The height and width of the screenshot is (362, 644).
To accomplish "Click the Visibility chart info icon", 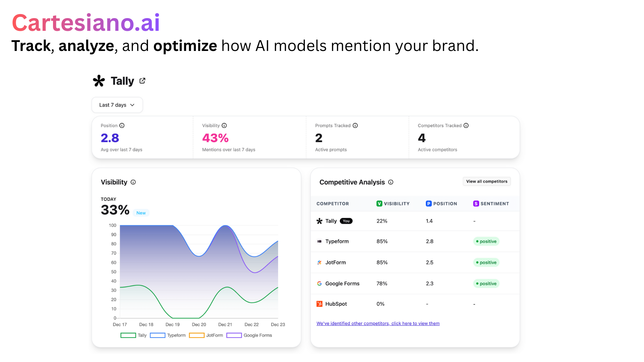I will tap(133, 182).
